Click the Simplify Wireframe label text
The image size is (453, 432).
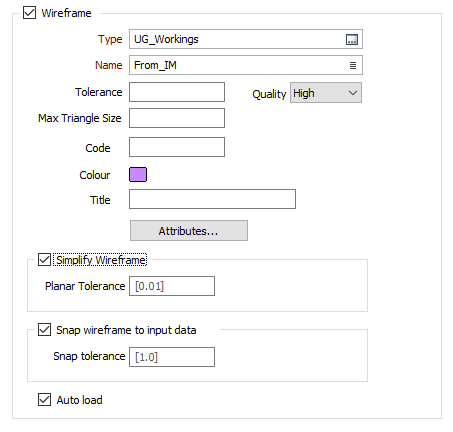101,260
